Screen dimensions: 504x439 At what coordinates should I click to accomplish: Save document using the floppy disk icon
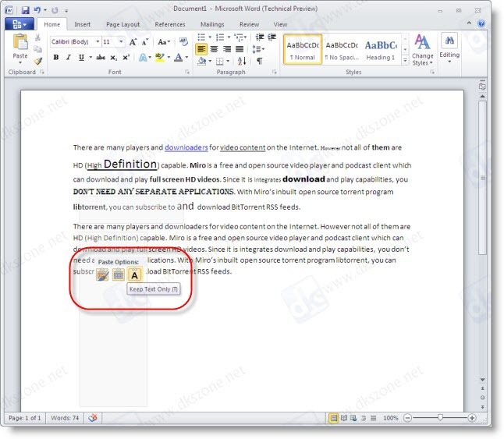[26, 10]
